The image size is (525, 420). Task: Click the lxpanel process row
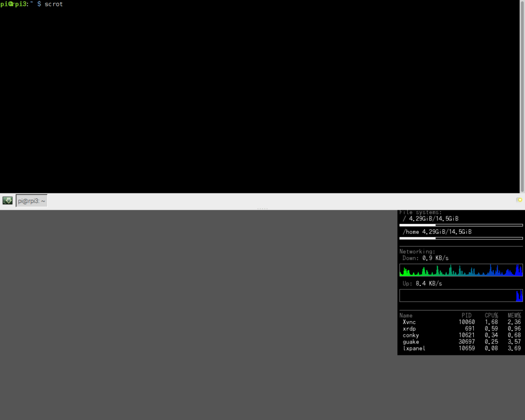(461, 348)
